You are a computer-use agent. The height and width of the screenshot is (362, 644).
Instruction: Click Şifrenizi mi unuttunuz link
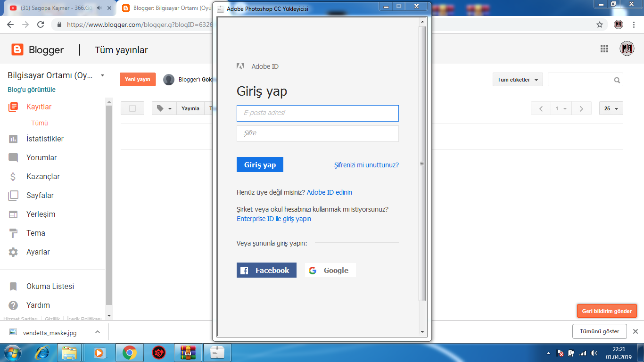point(366,165)
